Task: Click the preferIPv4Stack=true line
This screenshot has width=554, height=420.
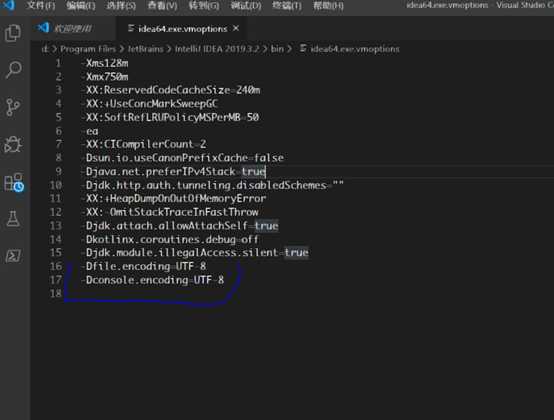Action: coord(173,172)
